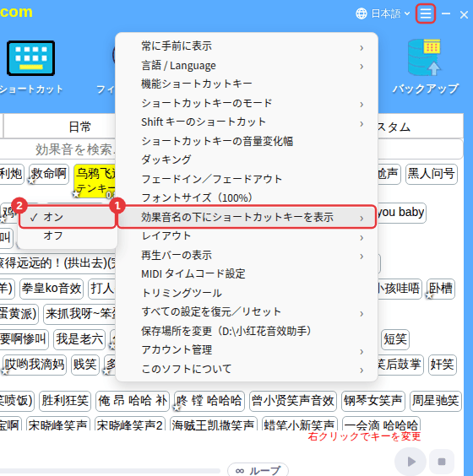Expand Shift キーのショートカット submenu
473x476 pixels.
[247, 122]
